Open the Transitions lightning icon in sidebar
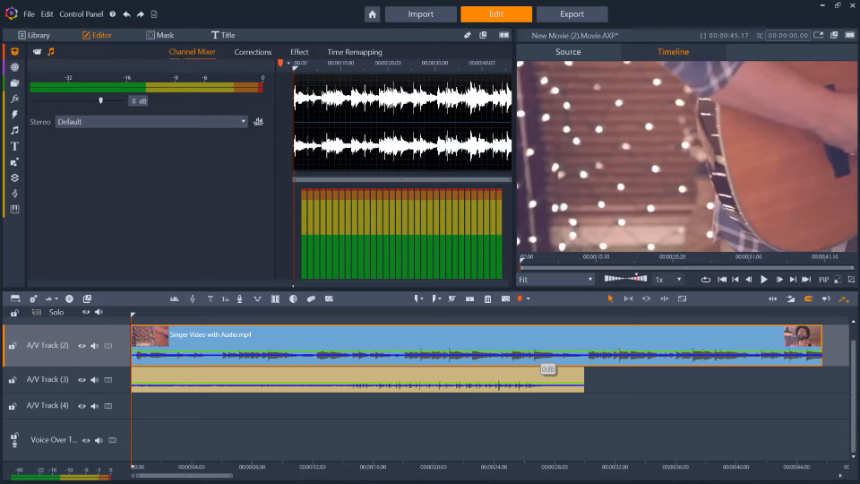860x484 pixels. click(x=15, y=115)
